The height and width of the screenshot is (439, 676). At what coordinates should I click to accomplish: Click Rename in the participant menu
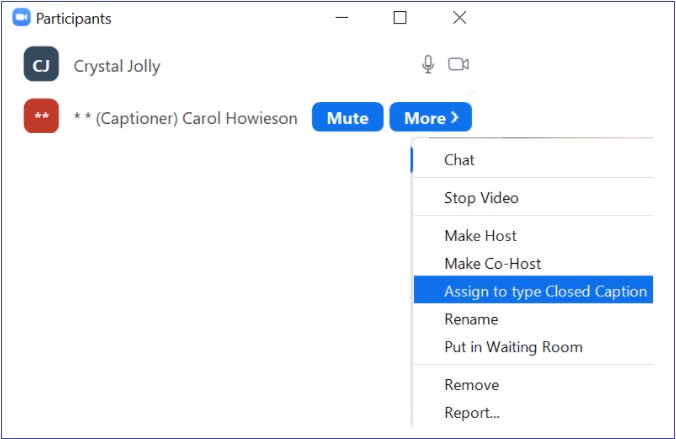[471, 319]
